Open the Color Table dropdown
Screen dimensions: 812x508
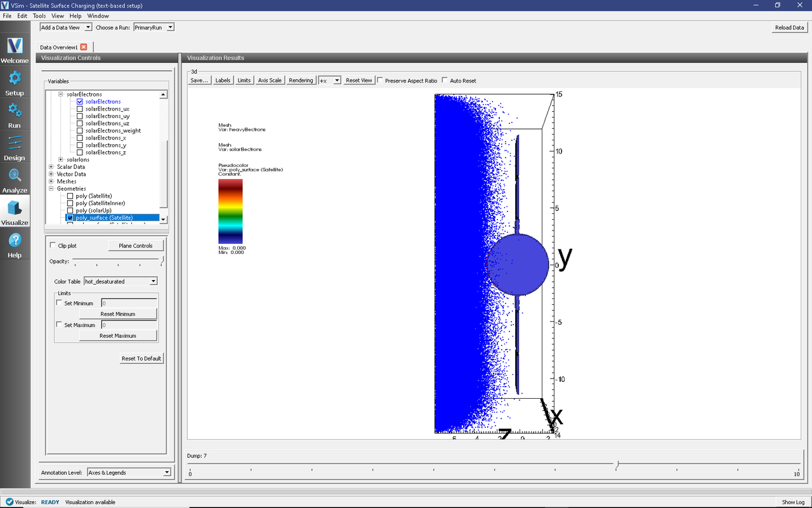121,281
